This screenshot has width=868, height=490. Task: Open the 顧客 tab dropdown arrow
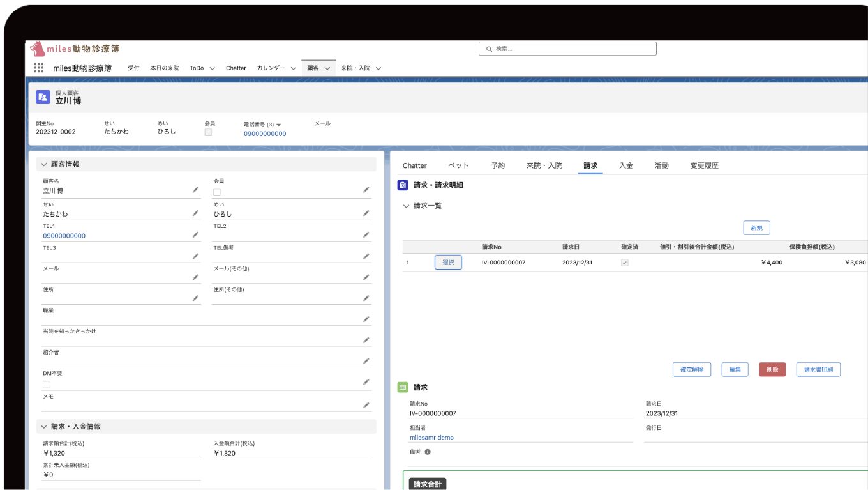point(327,68)
